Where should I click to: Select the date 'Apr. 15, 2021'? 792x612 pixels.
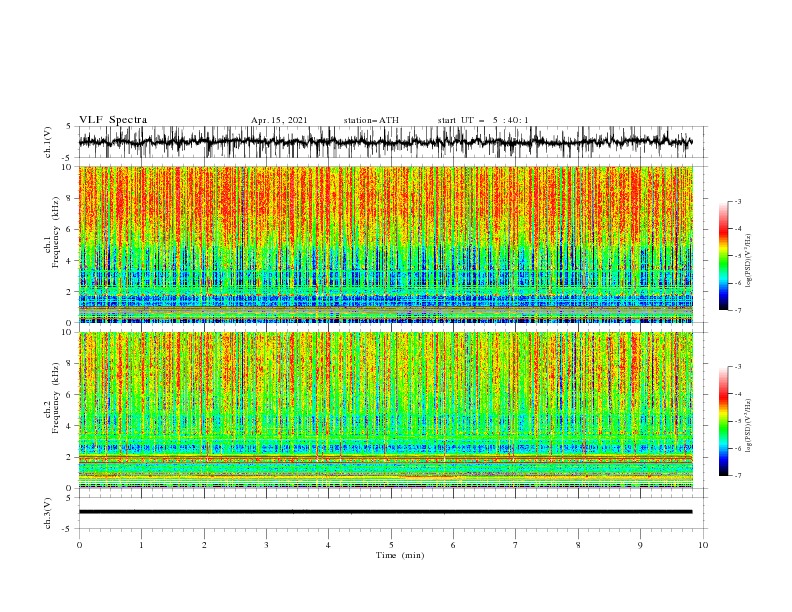pyautogui.click(x=279, y=120)
